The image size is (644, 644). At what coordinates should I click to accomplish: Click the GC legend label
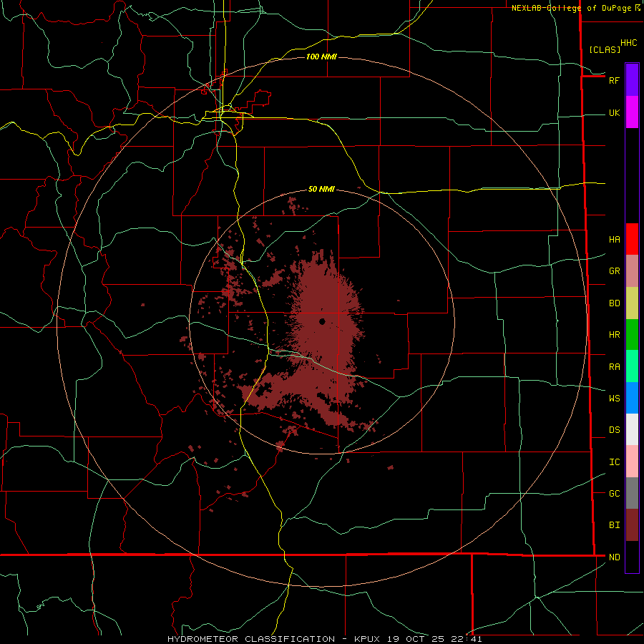click(x=614, y=493)
